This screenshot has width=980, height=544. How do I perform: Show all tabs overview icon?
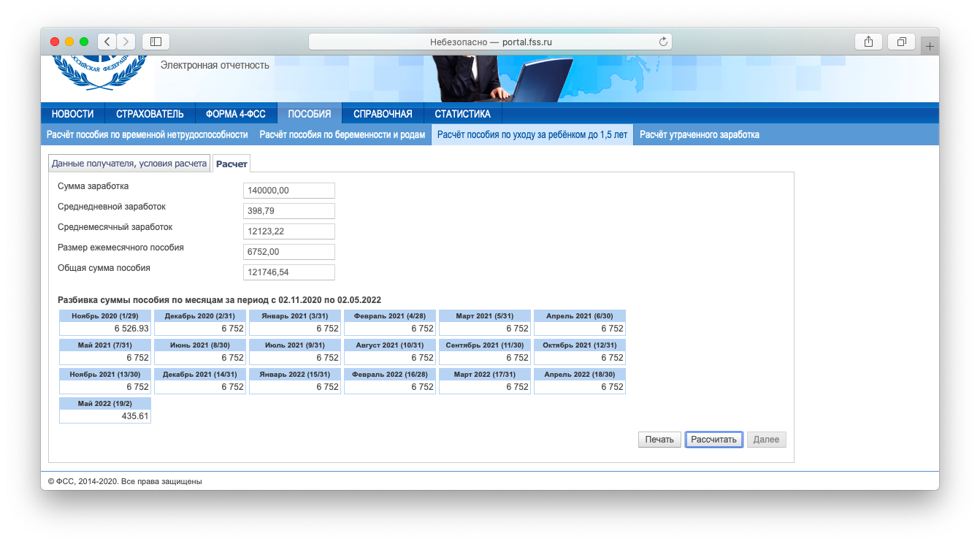coord(901,42)
